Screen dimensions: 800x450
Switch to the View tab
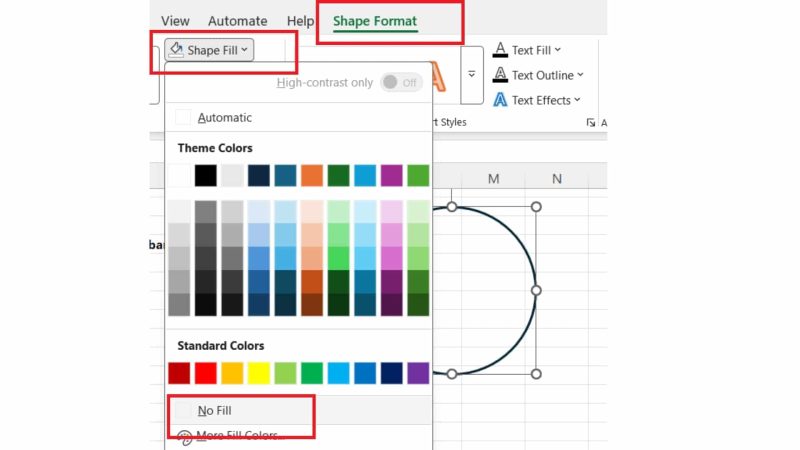tap(175, 21)
